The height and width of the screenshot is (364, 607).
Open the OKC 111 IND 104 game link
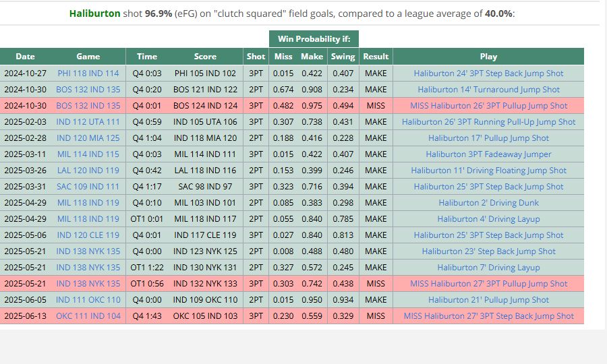(x=88, y=316)
